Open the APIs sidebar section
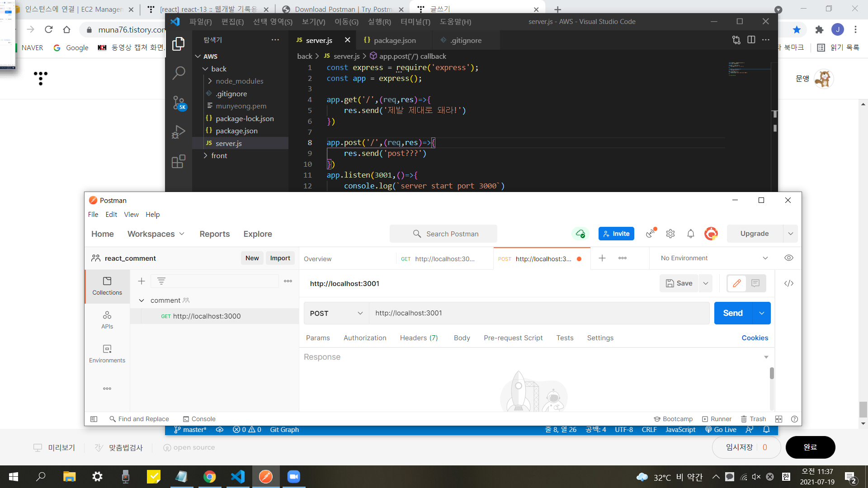The height and width of the screenshot is (488, 868). [107, 319]
